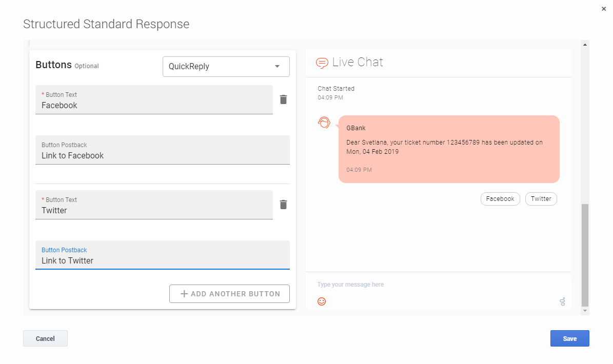The width and height of the screenshot is (613, 364).
Task: Click the GBank agent avatar icon
Action: click(x=324, y=123)
